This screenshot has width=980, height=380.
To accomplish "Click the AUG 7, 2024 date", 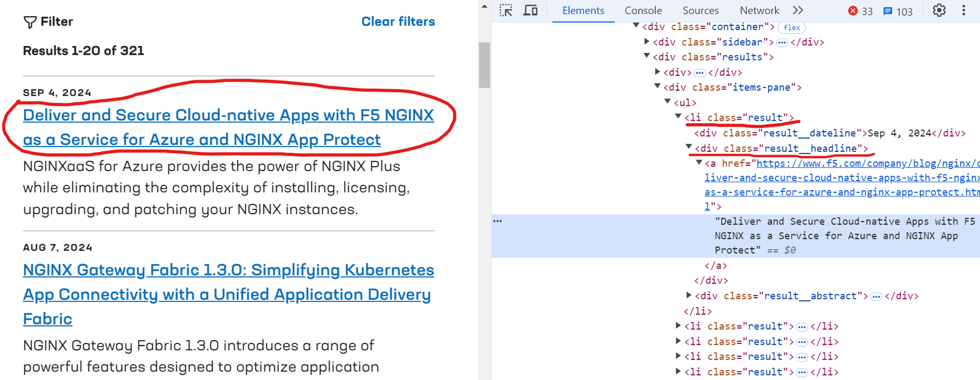I will pos(57,247).
